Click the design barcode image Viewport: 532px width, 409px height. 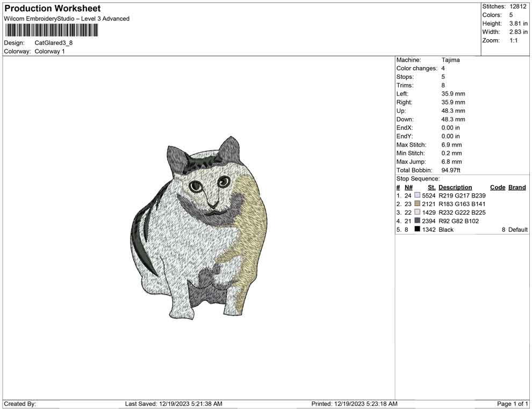tap(50, 30)
